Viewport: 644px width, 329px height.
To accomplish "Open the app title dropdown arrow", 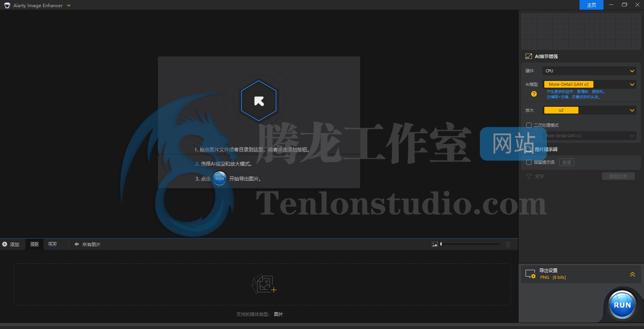I will pos(69,5).
